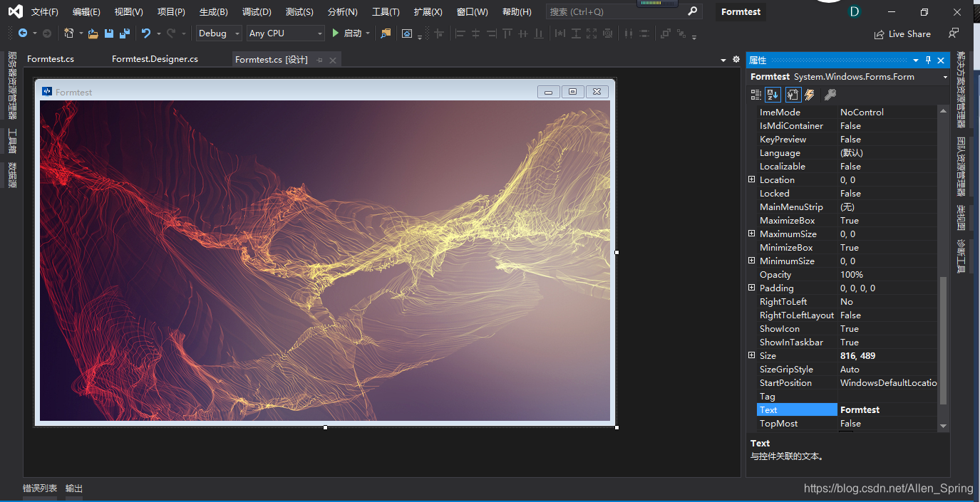
Task: Open the 视图(V) menu
Action: [x=129, y=12]
